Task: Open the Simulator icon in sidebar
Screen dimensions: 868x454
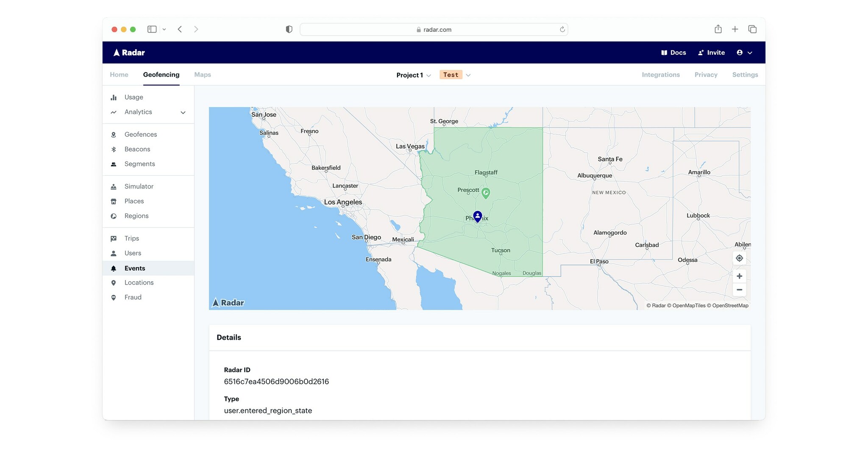Action: [x=113, y=186]
